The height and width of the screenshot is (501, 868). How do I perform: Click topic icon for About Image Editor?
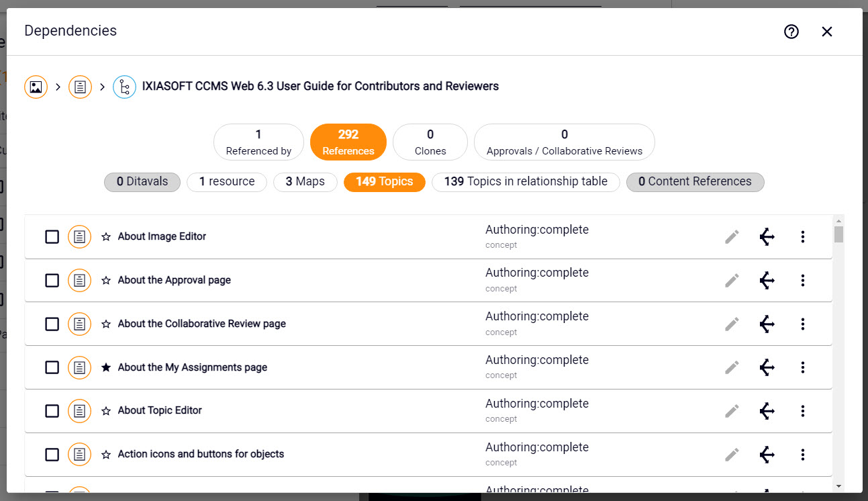pos(80,237)
